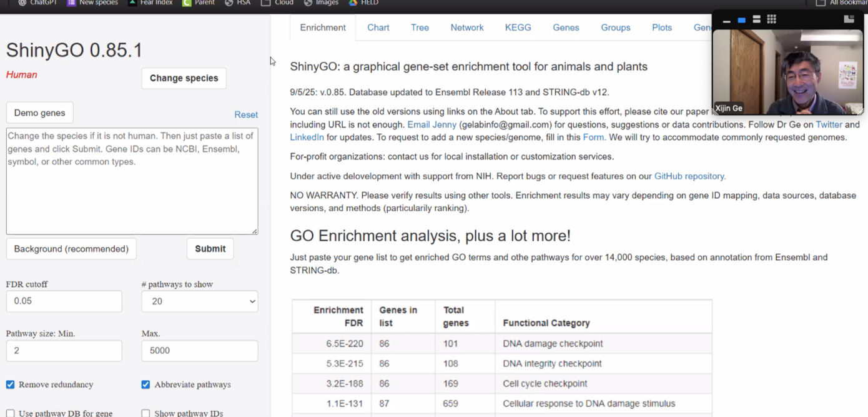
Task: Open the Fear Index bookmark
Action: click(153, 3)
